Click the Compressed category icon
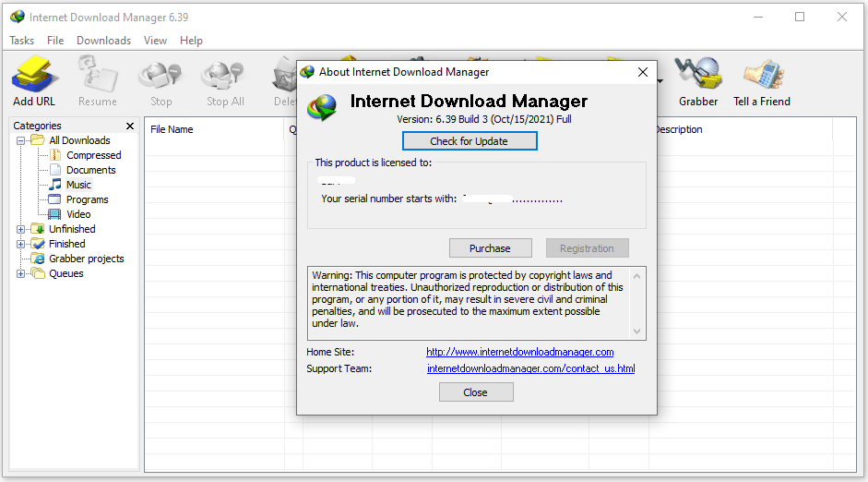Viewport: 868px width, 482px height. (x=55, y=155)
